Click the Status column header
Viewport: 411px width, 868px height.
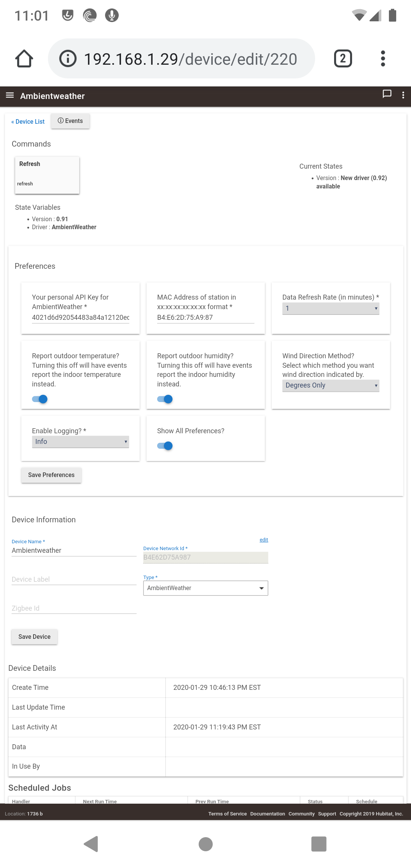pos(315,801)
